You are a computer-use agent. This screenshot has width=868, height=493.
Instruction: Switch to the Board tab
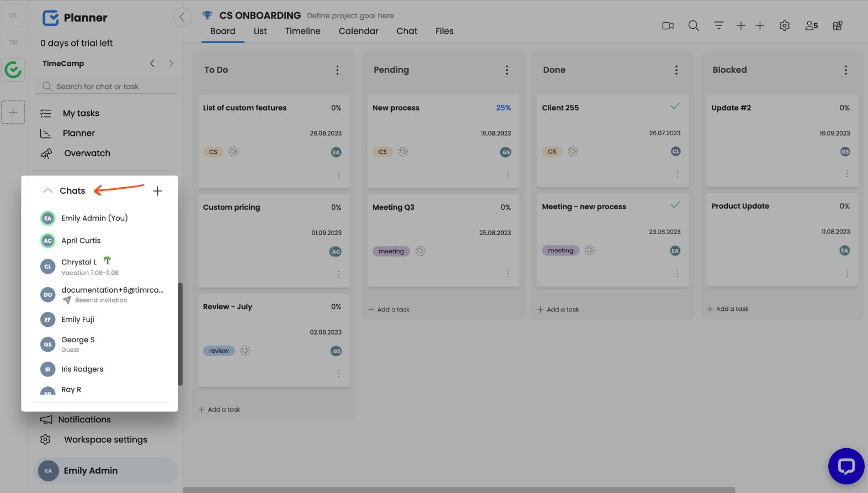[223, 31]
